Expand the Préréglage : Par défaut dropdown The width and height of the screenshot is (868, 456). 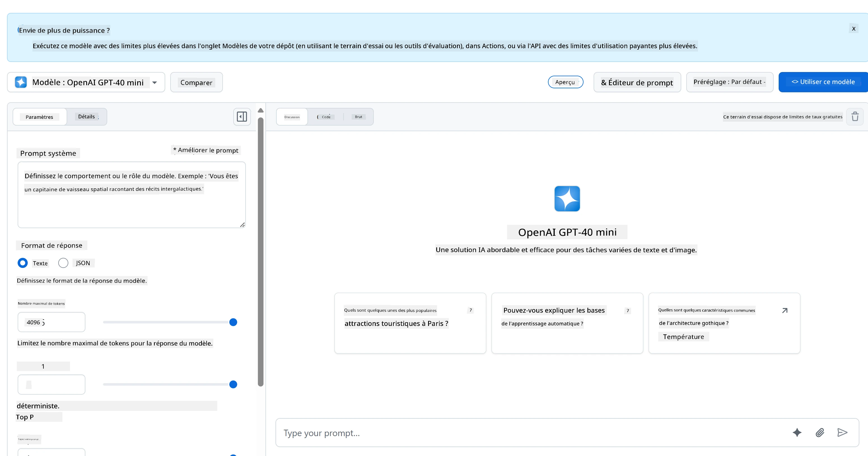[729, 82]
